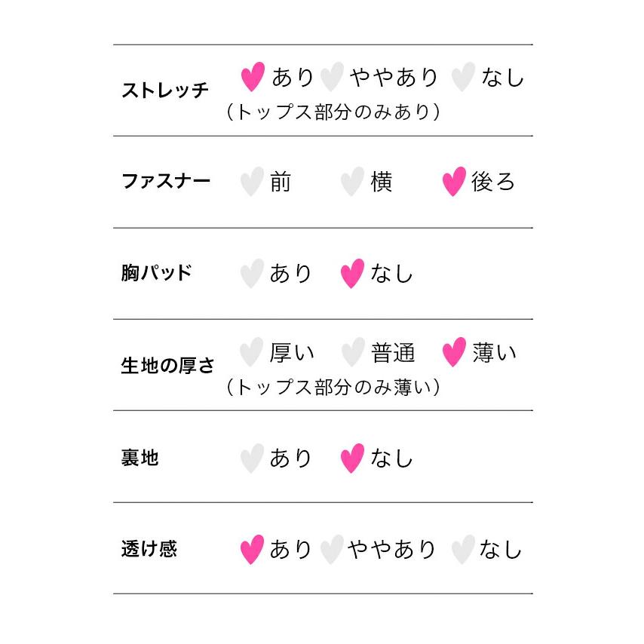The image size is (644, 644).
Task: Click pink heart beside 裏地 なし
Action: 352,458
